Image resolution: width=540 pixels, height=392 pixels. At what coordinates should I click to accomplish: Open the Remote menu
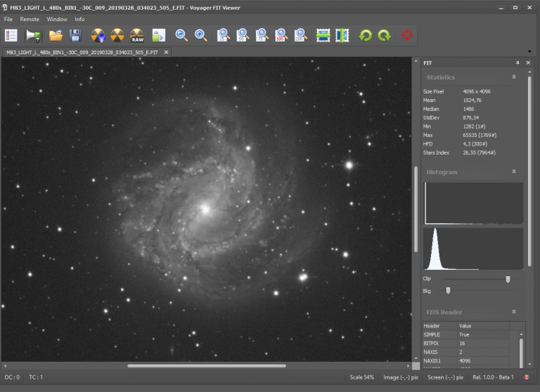(30, 19)
